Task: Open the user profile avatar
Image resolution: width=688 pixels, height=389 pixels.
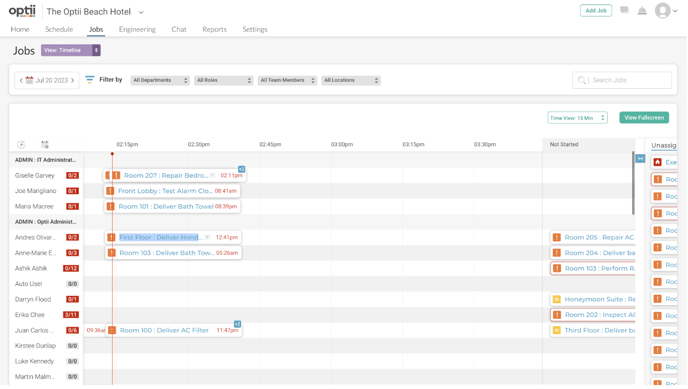Action: click(x=663, y=11)
